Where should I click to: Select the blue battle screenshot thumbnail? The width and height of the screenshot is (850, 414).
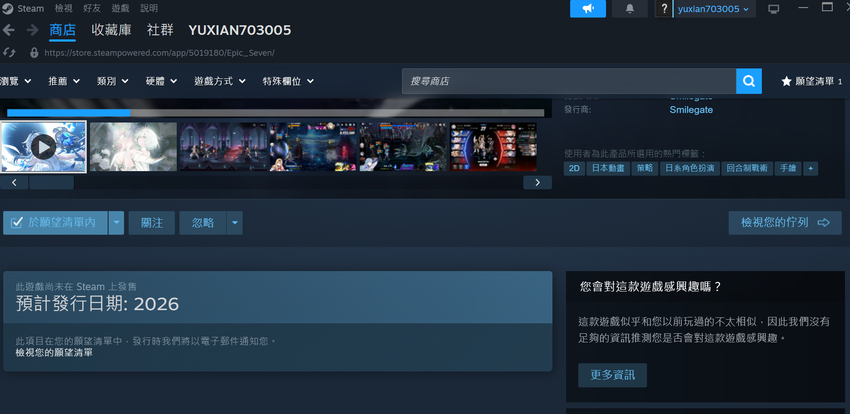pos(313,146)
